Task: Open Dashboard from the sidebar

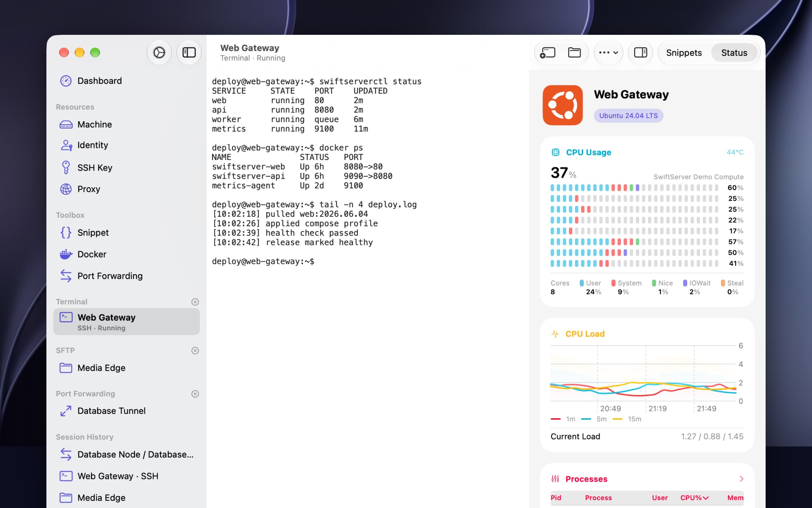Action: click(x=126, y=81)
